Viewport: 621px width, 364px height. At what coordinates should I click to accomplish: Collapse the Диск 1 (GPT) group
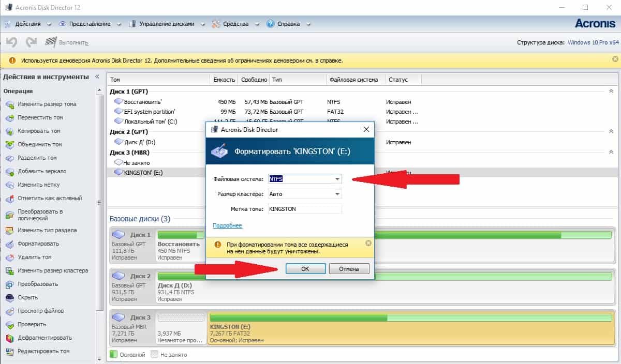click(x=611, y=91)
